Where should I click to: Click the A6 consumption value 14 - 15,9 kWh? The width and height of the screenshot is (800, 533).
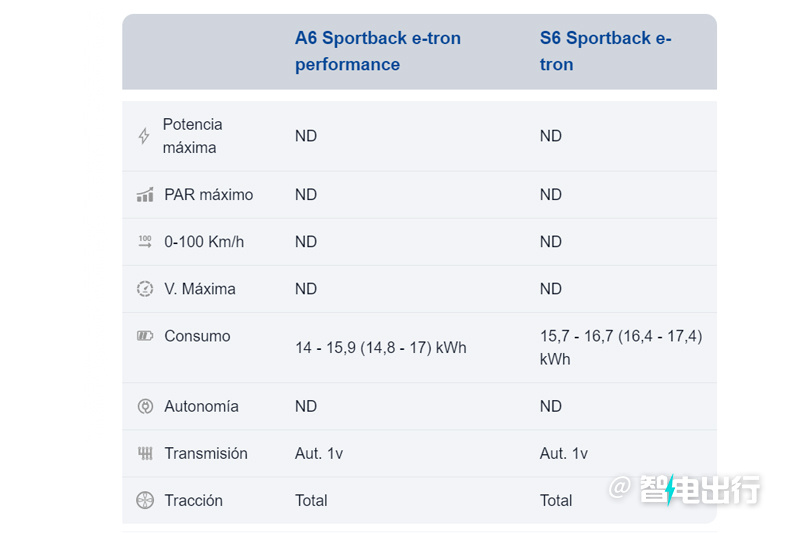(381, 347)
